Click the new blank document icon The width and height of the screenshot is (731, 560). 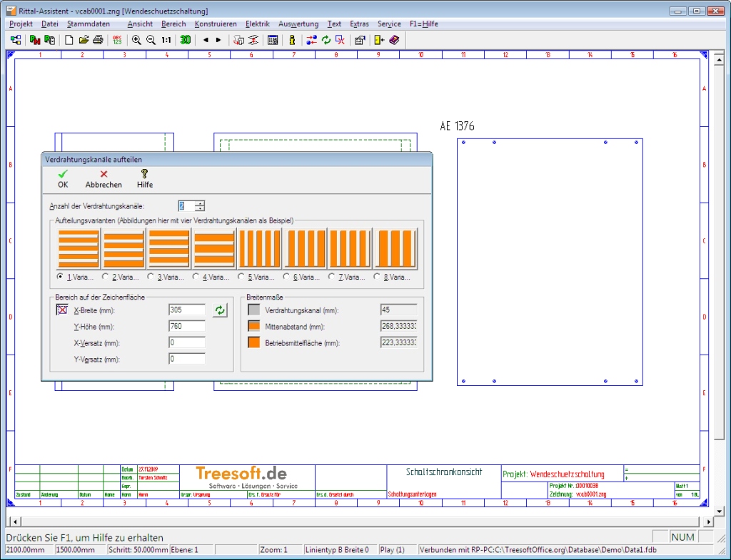69,40
